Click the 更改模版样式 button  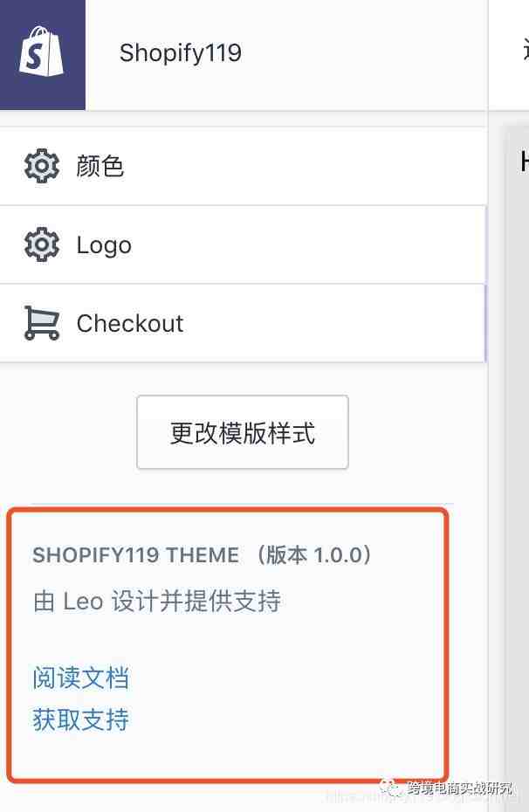[x=243, y=432]
